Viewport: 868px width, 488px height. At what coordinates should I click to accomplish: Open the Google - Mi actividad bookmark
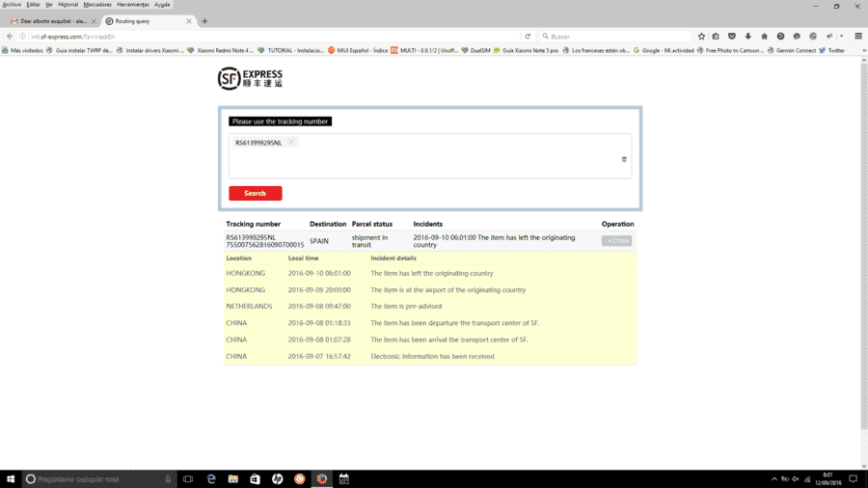tap(664, 50)
